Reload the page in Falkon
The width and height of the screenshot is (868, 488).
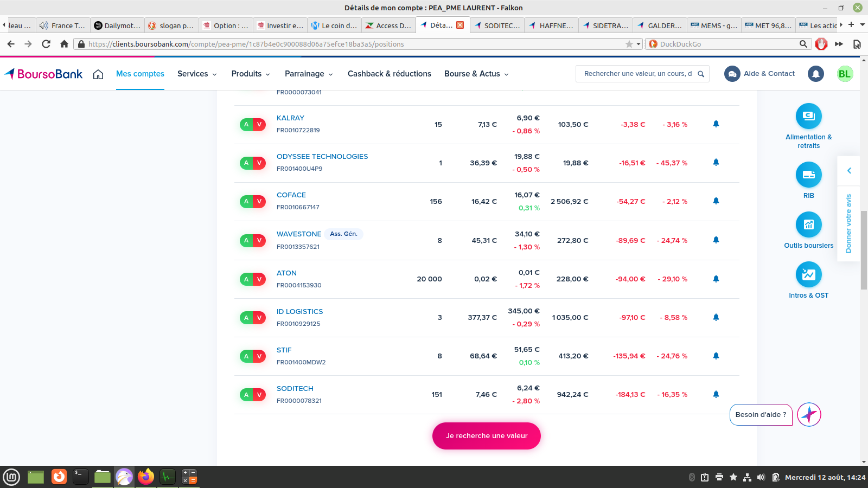pyautogui.click(x=46, y=44)
